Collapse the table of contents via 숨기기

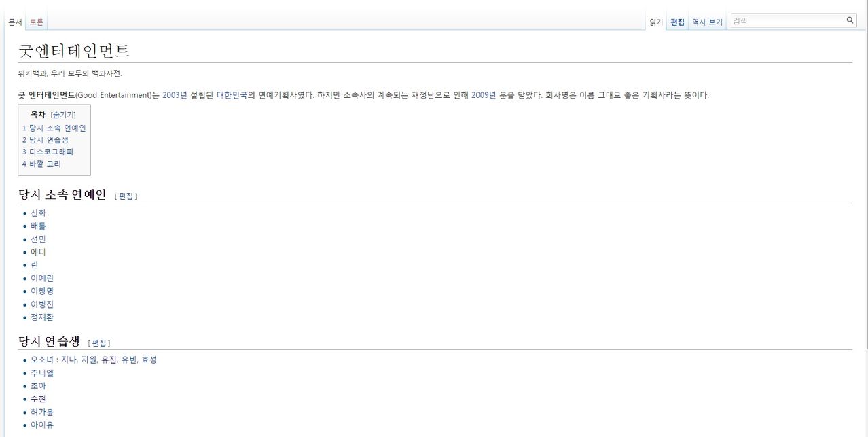(x=63, y=115)
